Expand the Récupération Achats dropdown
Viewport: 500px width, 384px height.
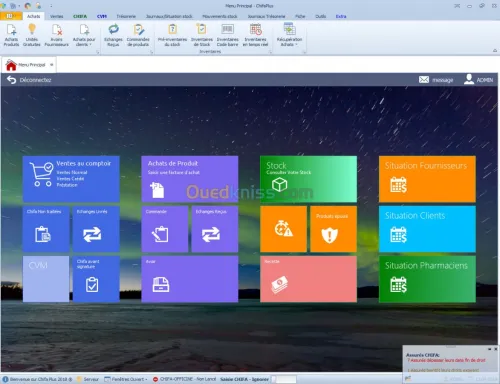tap(289, 35)
